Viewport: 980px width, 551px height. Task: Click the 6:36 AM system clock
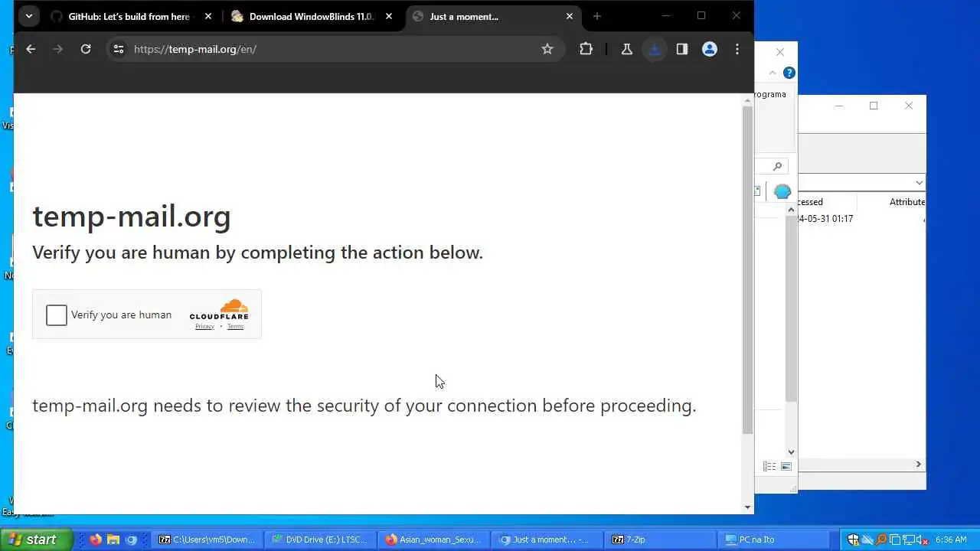click(x=951, y=540)
